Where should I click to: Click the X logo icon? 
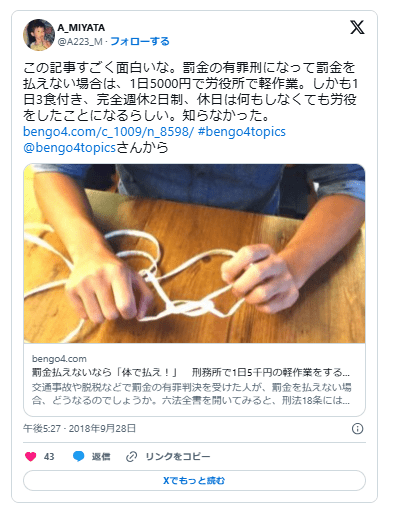(x=357, y=27)
